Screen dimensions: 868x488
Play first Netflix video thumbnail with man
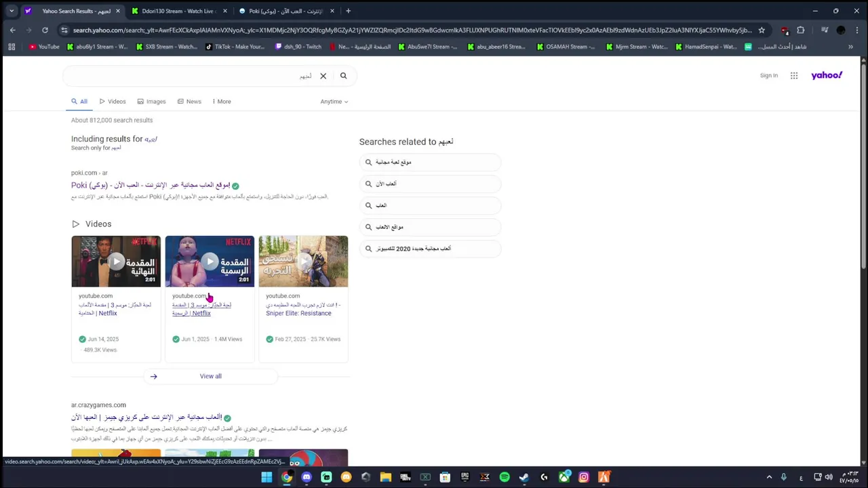pyautogui.click(x=116, y=261)
